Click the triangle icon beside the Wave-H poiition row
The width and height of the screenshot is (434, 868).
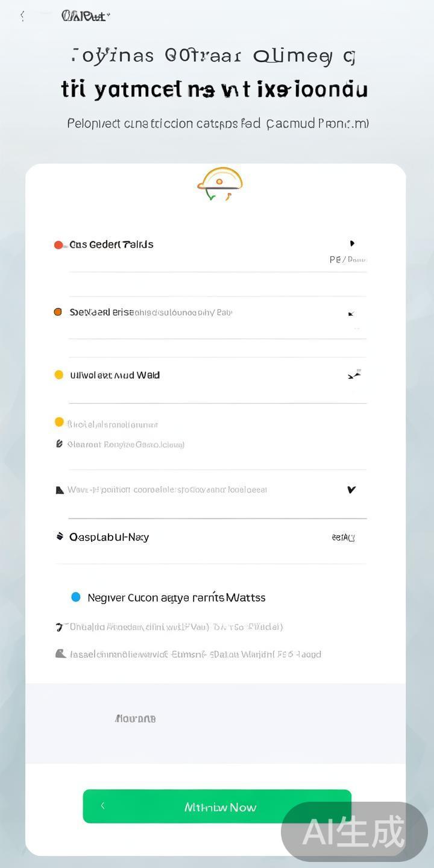(x=60, y=490)
